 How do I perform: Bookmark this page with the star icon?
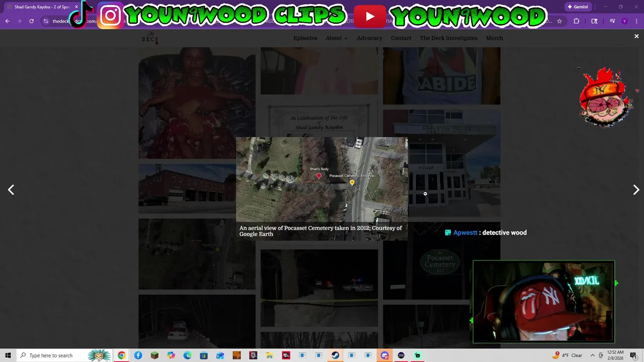pyautogui.click(x=559, y=21)
